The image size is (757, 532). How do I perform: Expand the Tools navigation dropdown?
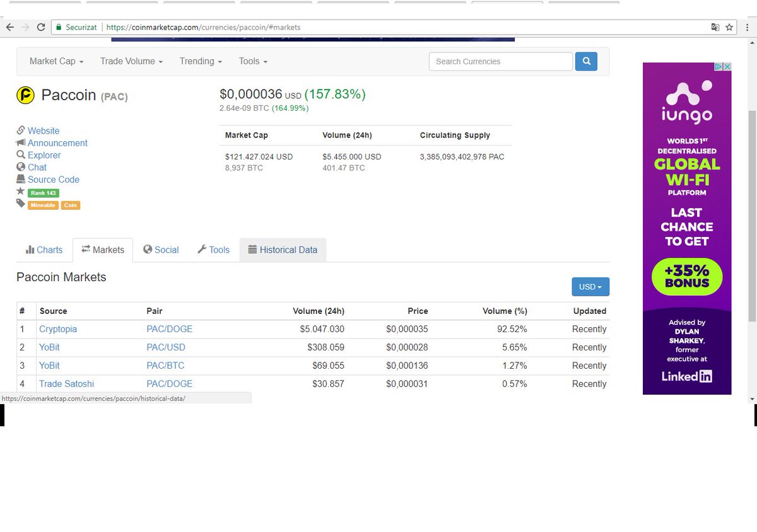(253, 61)
